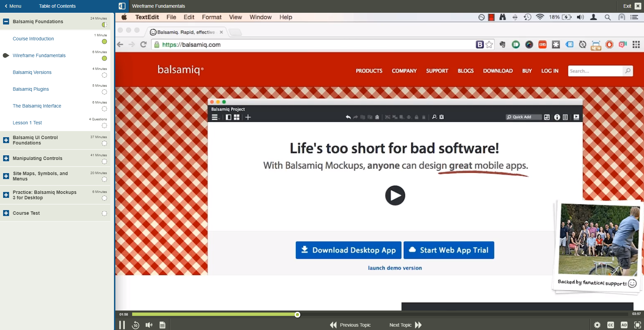644x330 pixels.
Task: Rewind the video 10 seconds
Action: pos(135,325)
